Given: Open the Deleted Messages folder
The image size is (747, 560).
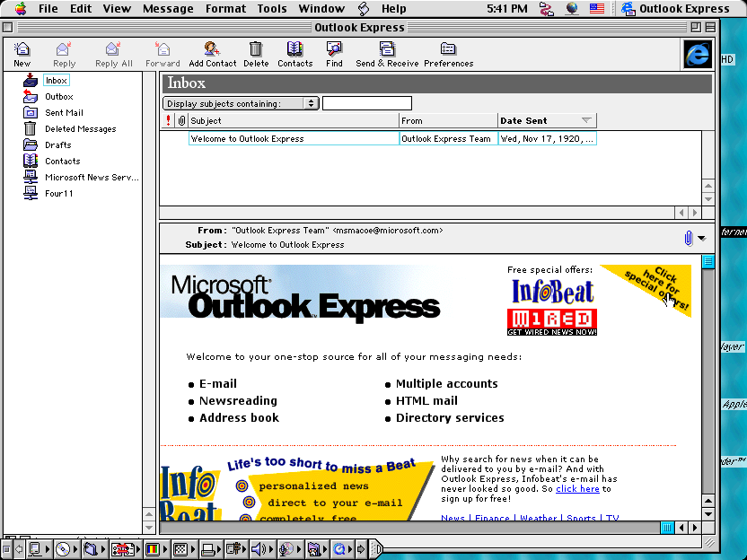Looking at the screenshot, I should click(x=81, y=129).
